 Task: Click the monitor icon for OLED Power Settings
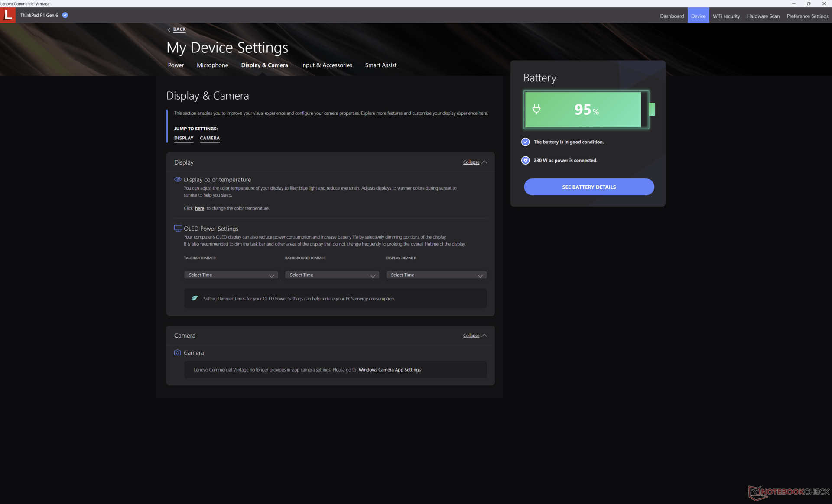(x=178, y=228)
